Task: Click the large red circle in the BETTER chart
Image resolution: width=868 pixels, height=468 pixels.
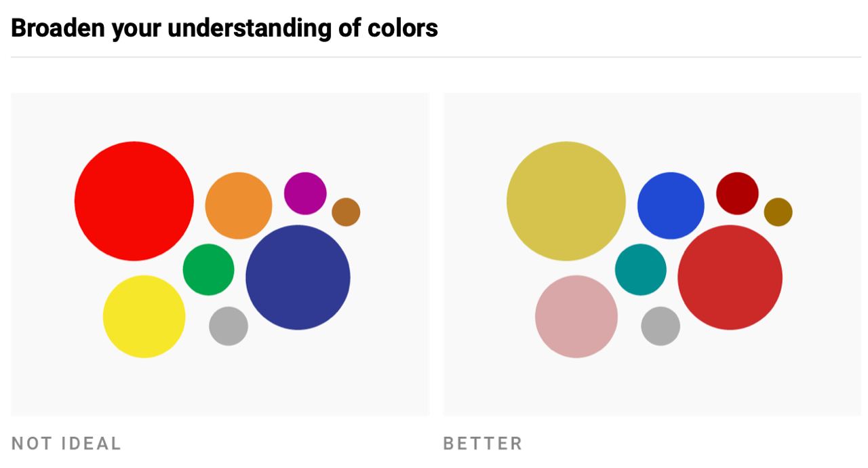Action: (x=730, y=277)
